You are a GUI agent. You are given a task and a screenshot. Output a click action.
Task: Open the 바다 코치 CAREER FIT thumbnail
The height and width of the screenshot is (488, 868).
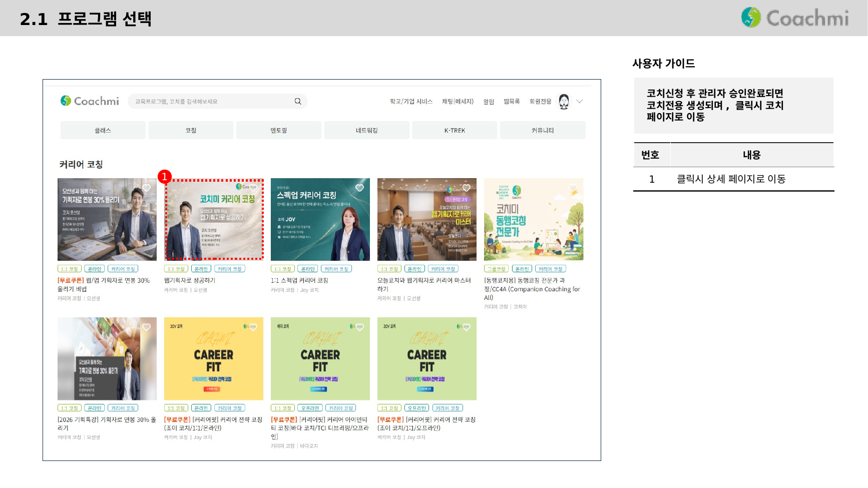tap(320, 358)
